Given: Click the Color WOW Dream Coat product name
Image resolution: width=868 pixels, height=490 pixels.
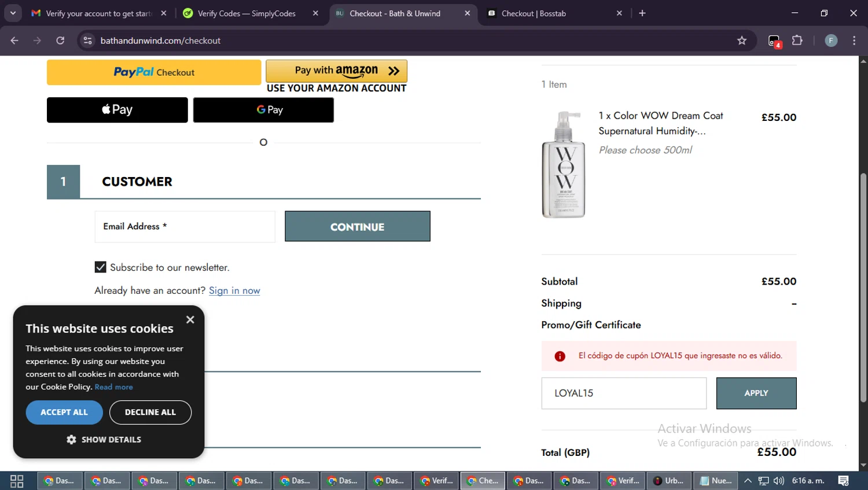Looking at the screenshot, I should pos(661,123).
